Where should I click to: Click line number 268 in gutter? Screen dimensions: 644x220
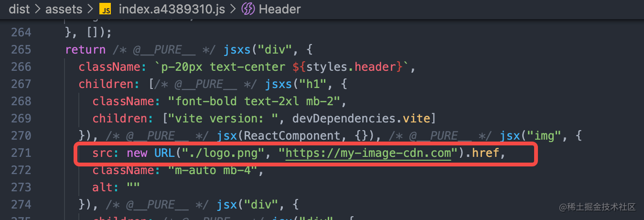[x=21, y=101]
